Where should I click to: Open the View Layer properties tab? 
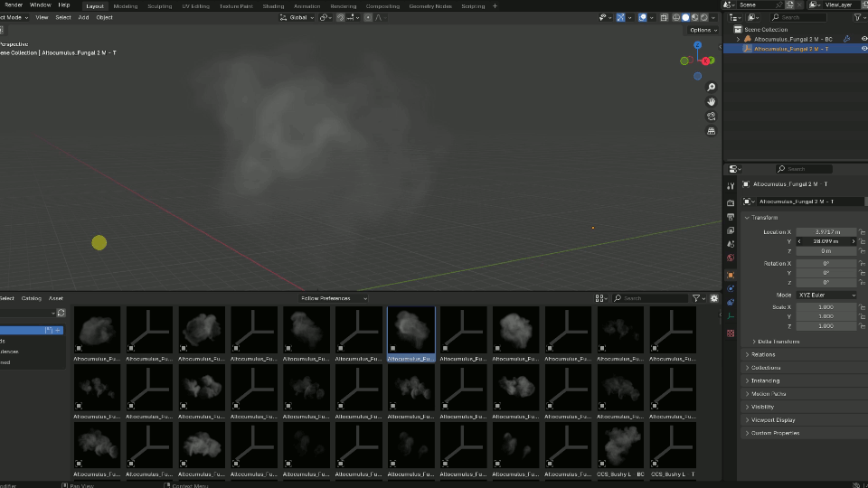pyautogui.click(x=731, y=230)
